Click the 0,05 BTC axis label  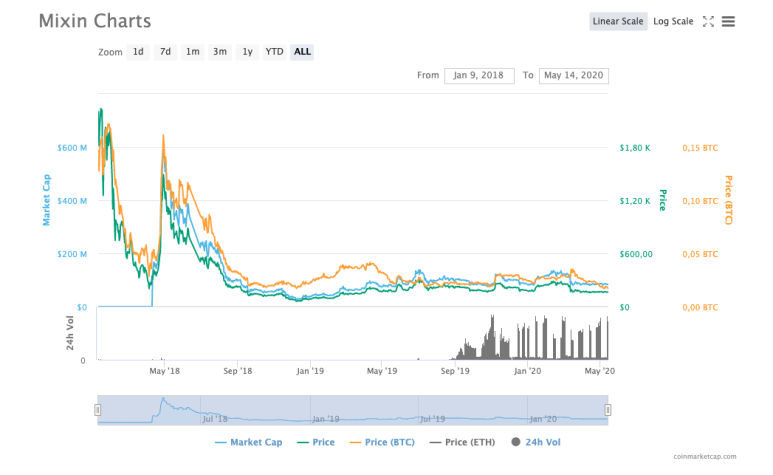tap(700, 254)
